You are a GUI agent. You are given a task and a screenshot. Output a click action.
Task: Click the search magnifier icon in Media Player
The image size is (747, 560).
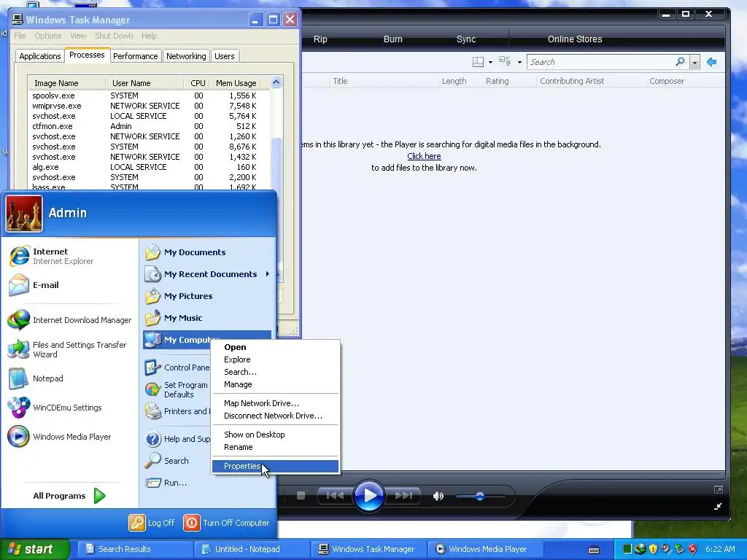[681, 61]
